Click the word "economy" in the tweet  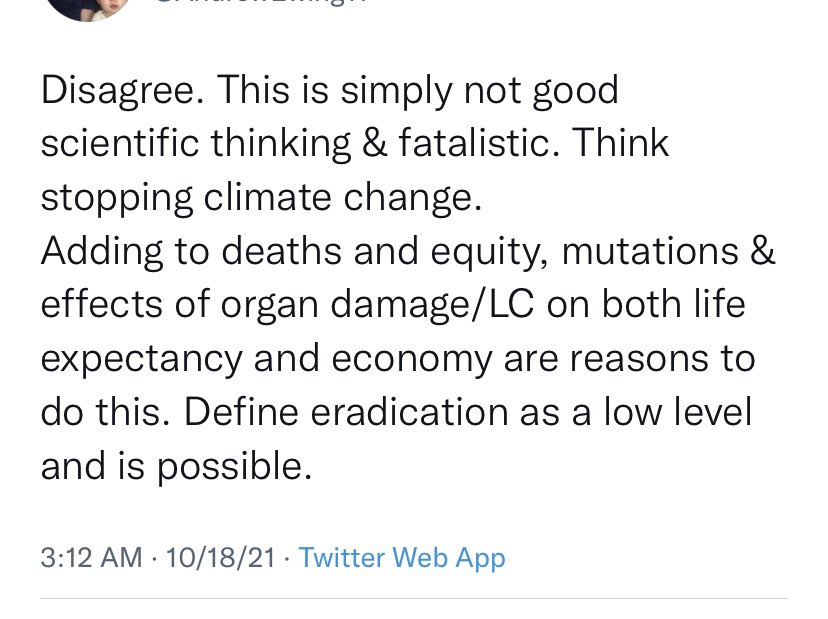(411, 359)
